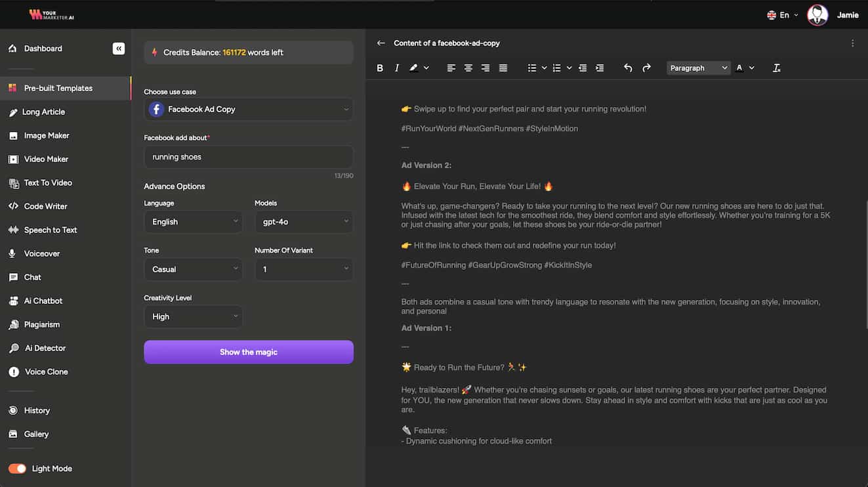Open the Ai Detector tool

[x=44, y=348]
